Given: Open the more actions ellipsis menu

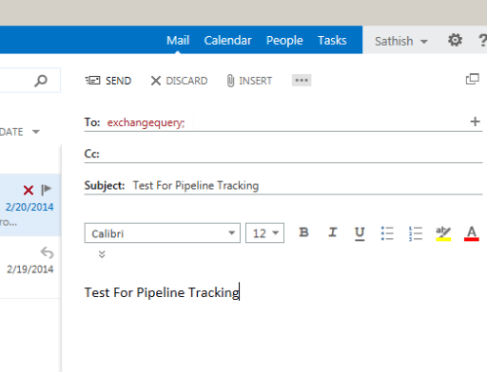Looking at the screenshot, I should [301, 80].
